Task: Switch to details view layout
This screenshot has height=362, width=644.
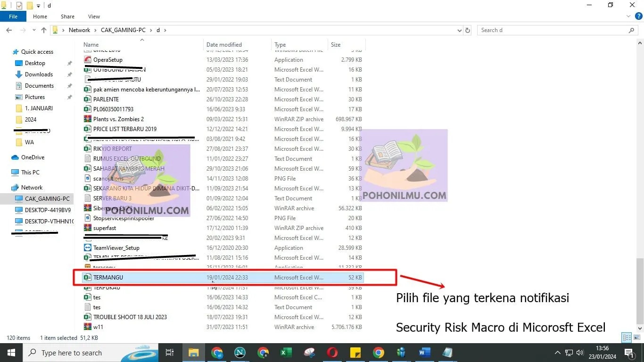Action: point(627,337)
